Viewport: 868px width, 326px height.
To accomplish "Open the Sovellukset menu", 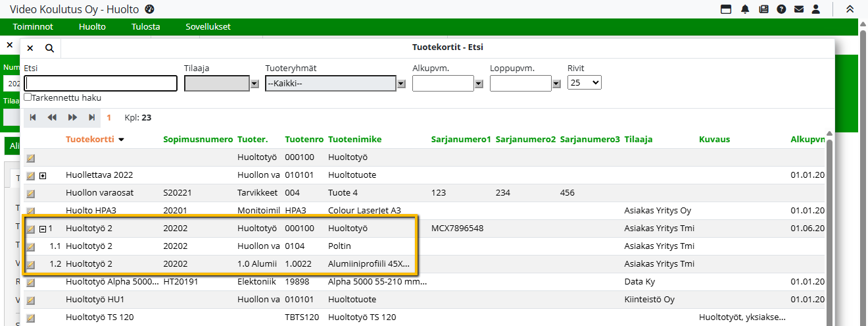I will pos(208,27).
